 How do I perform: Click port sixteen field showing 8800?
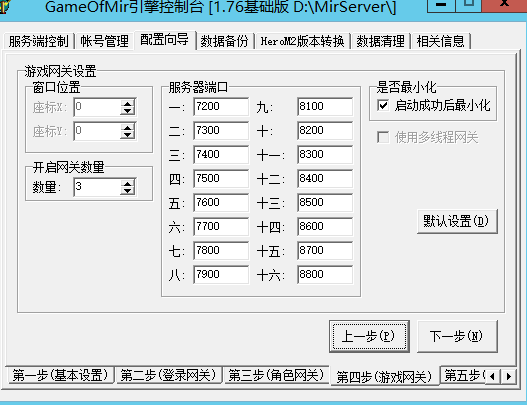[325, 275]
